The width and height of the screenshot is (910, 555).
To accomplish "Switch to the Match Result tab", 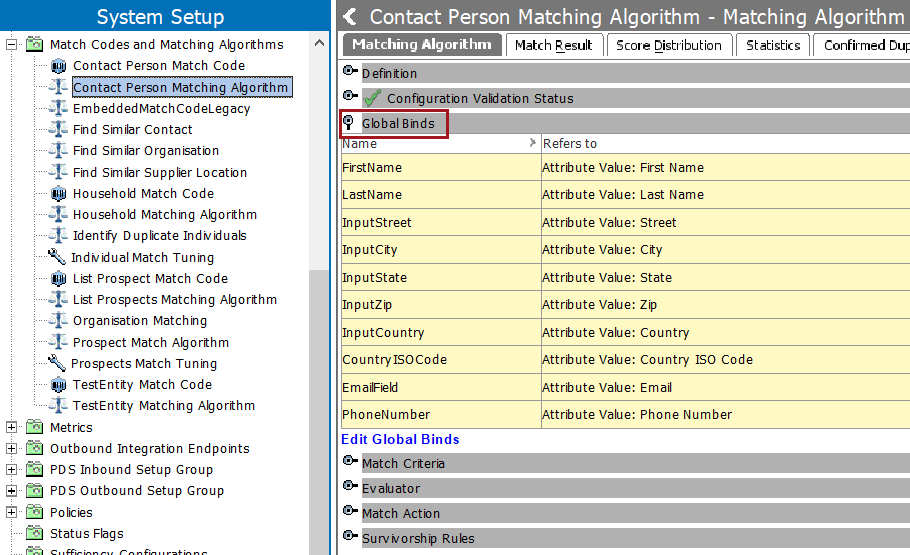I will tap(554, 45).
